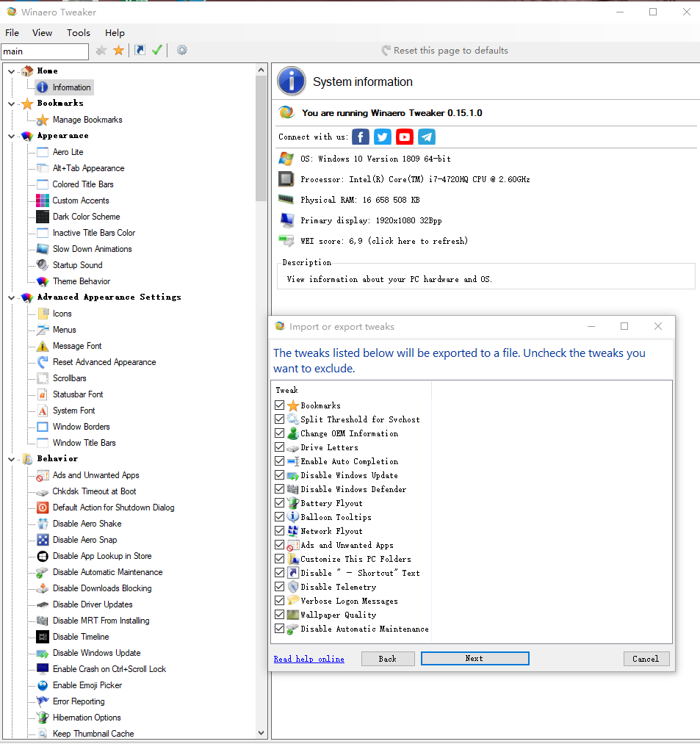700x744 pixels.
Task: Select Alt+Tab Appearance in tree
Action: (x=88, y=168)
